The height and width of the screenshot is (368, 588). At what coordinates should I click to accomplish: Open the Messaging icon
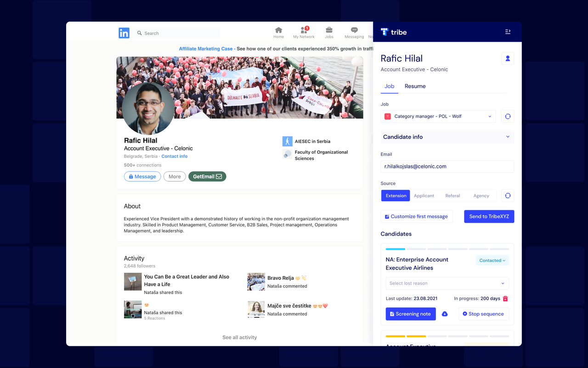point(354,30)
